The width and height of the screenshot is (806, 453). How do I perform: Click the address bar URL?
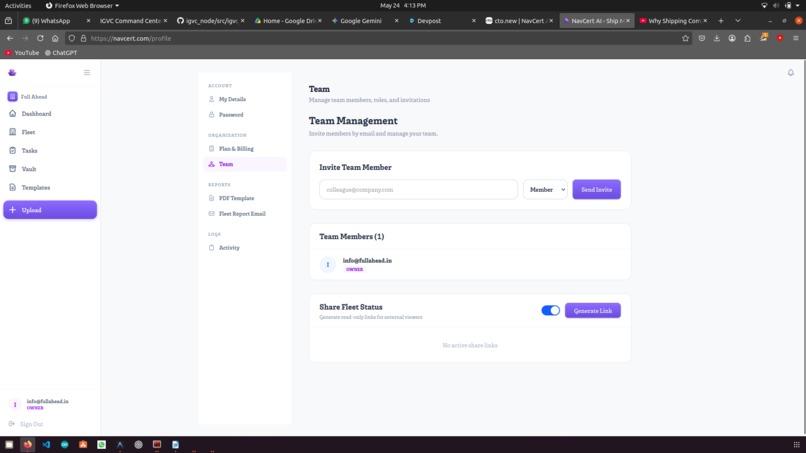(x=131, y=38)
